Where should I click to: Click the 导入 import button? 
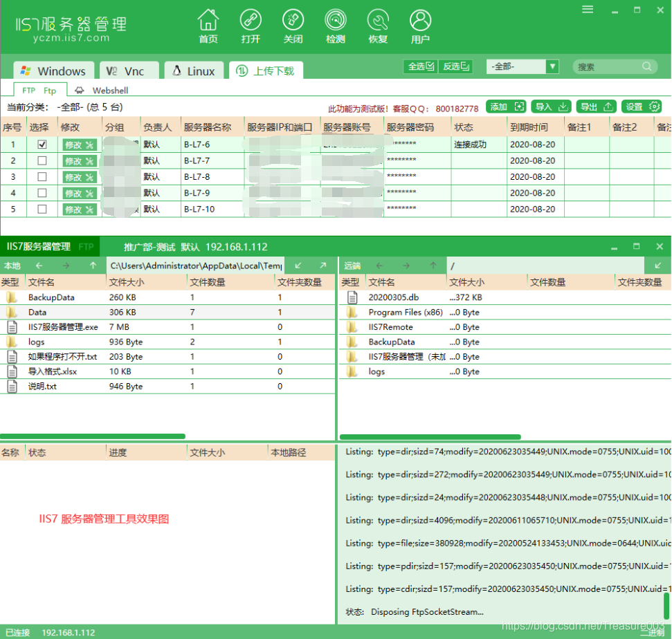(552, 106)
